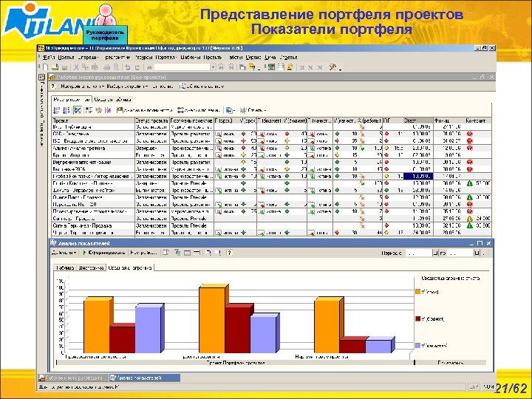Click the Paste clipboard icon

95,67
